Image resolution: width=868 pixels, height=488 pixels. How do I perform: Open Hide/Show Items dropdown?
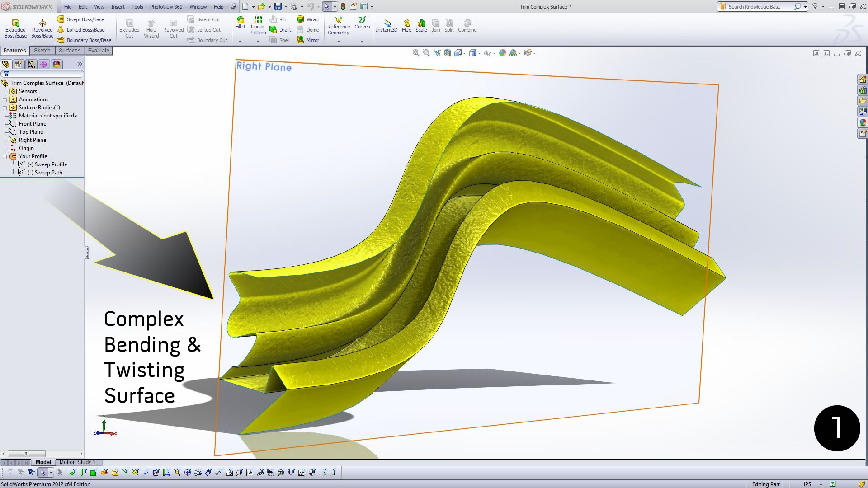pyautogui.click(x=495, y=54)
